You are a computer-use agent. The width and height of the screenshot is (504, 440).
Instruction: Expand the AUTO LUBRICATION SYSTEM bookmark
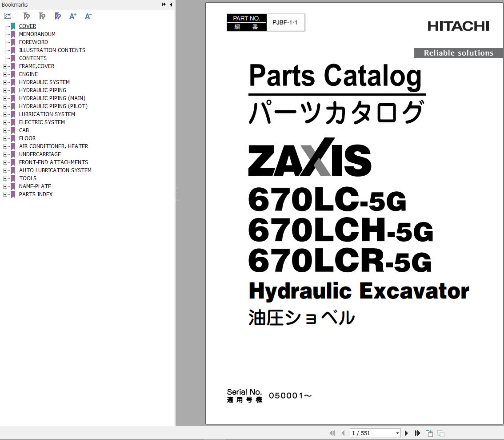tap(5, 171)
